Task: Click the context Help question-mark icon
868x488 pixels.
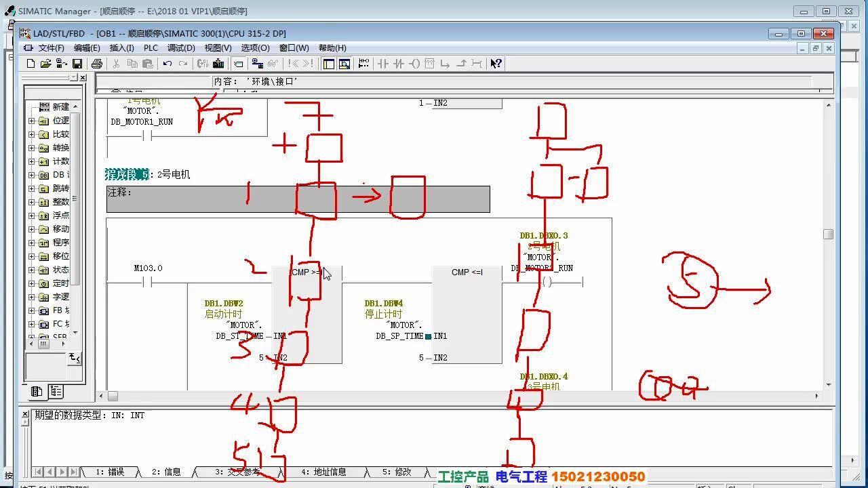Action: pyautogui.click(x=496, y=64)
